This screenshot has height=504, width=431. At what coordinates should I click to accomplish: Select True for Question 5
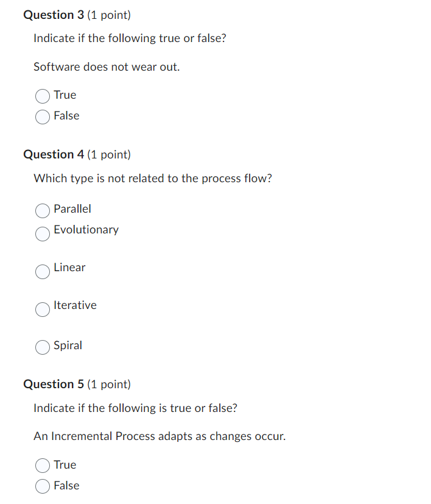(x=43, y=466)
